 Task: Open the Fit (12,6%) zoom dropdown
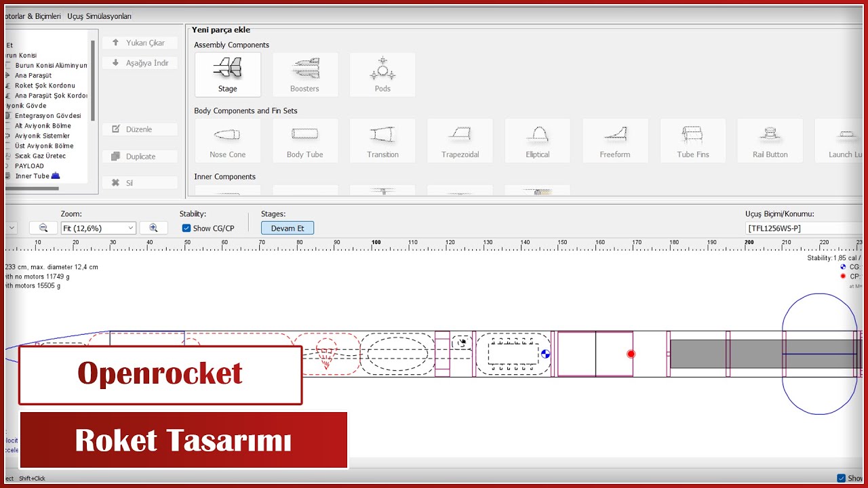[x=98, y=228]
